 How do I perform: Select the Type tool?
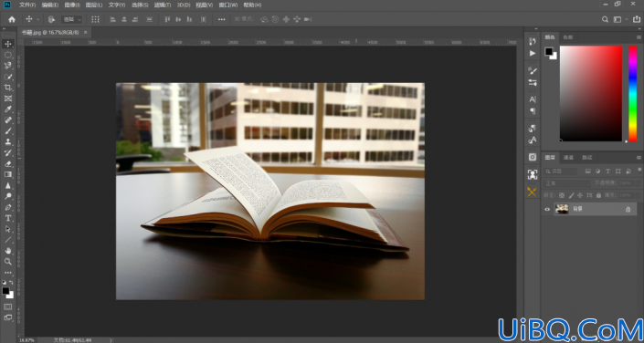pos(8,218)
